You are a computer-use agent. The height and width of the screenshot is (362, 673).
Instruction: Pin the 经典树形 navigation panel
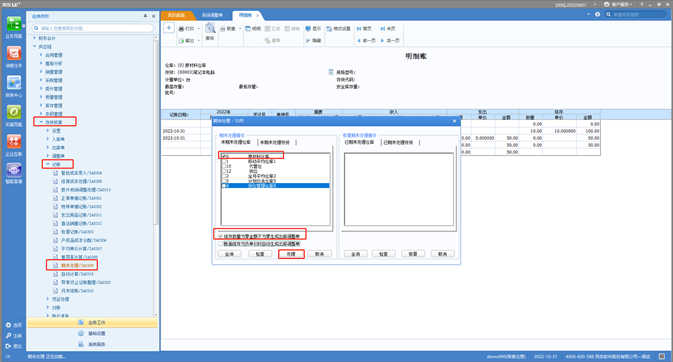pos(145,16)
